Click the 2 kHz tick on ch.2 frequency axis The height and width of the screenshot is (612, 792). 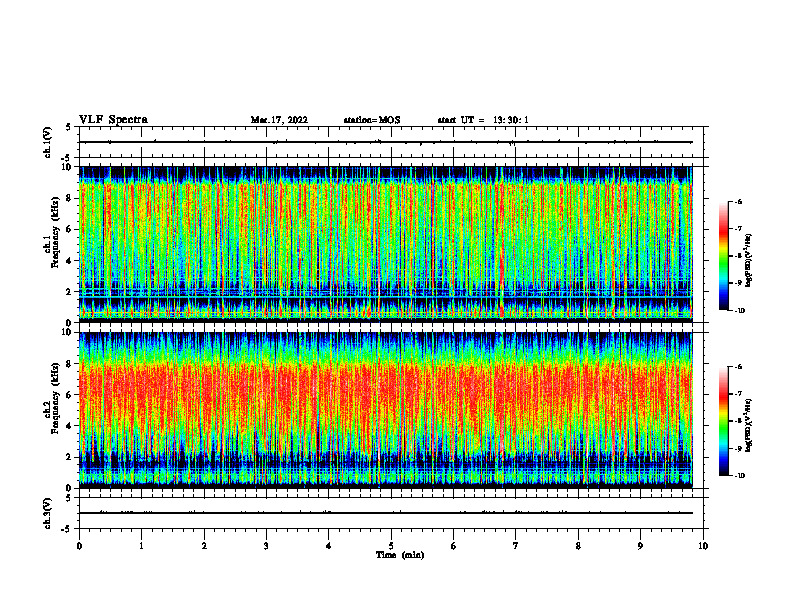click(69, 457)
